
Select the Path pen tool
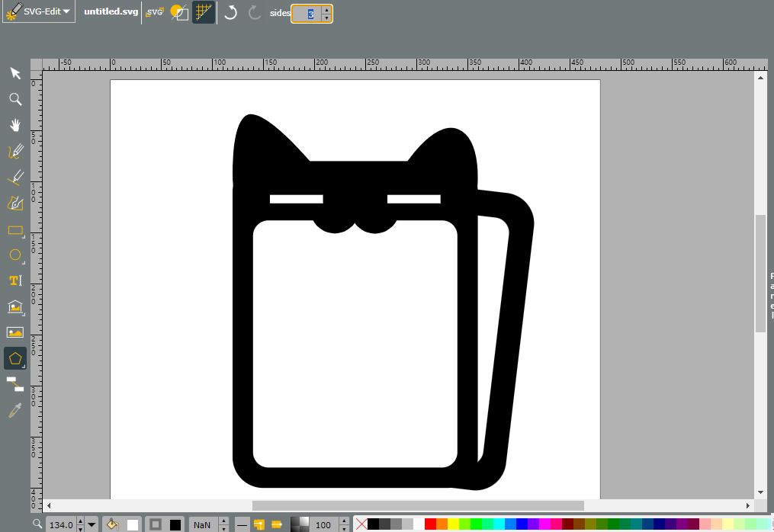tap(15, 203)
